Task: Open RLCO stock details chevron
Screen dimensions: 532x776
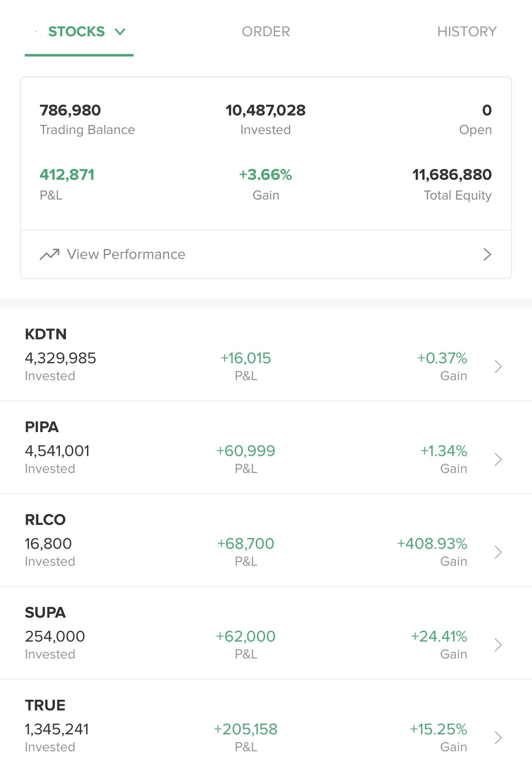Action: click(498, 552)
